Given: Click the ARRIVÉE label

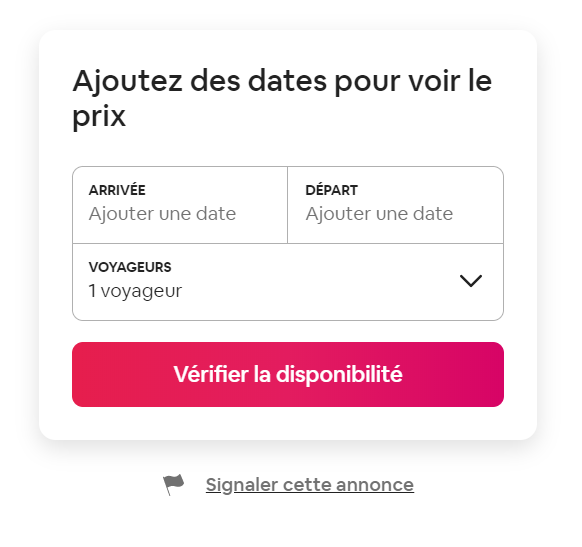Looking at the screenshot, I should tap(117, 190).
